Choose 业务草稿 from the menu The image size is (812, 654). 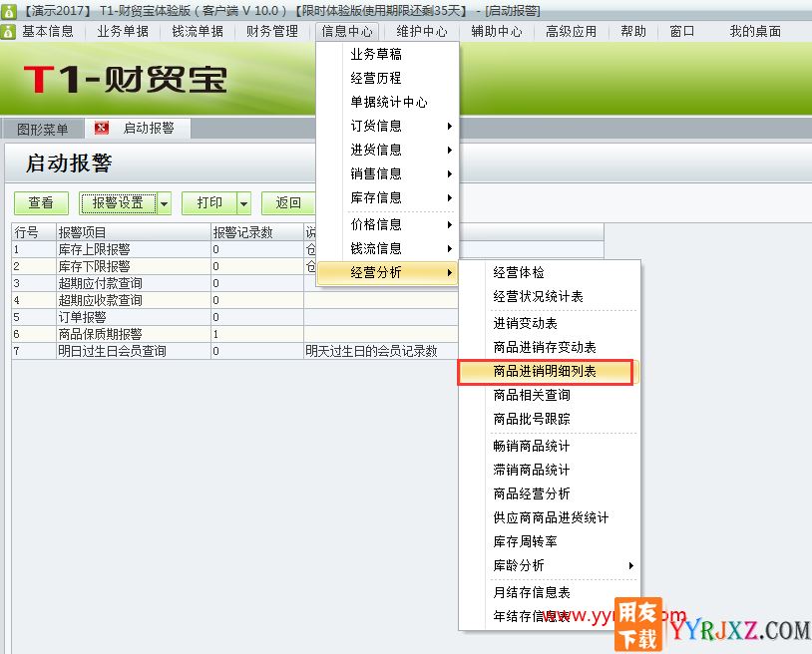(387, 54)
